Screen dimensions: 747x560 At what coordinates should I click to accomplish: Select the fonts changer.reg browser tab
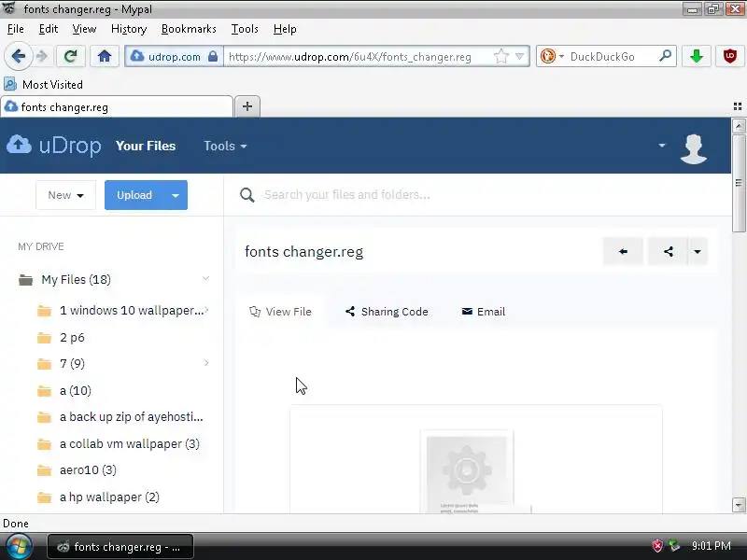click(117, 106)
